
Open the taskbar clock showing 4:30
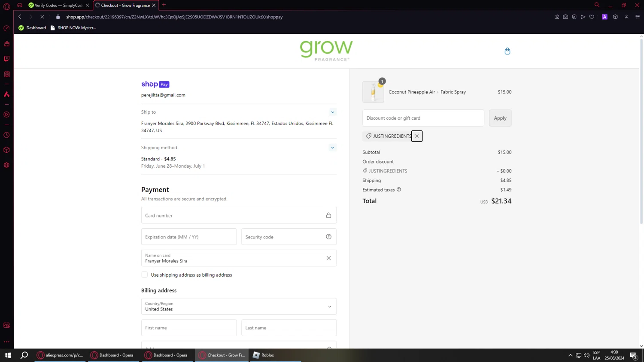point(614,355)
